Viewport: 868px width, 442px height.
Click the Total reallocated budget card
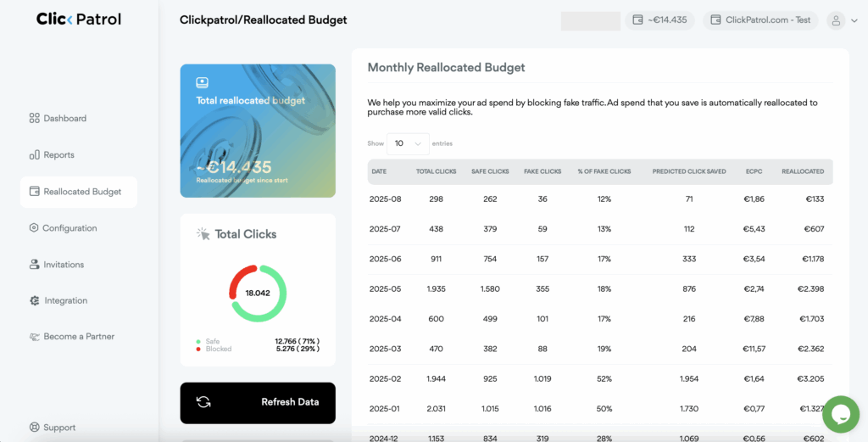point(258,131)
